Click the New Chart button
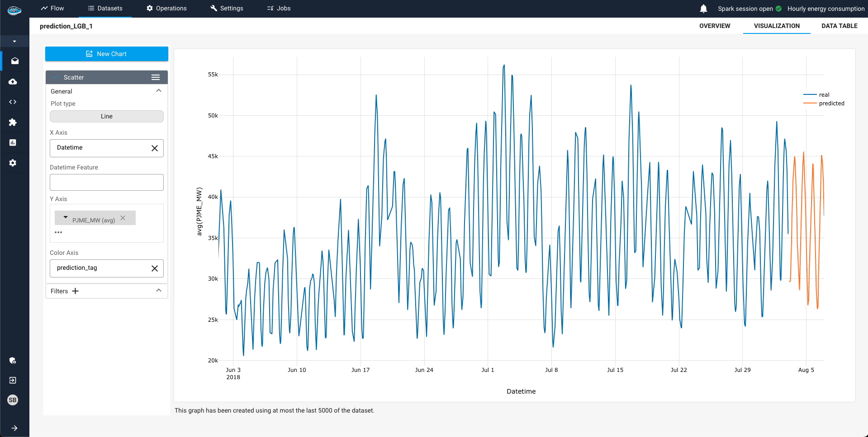The image size is (868, 437). 106,54
